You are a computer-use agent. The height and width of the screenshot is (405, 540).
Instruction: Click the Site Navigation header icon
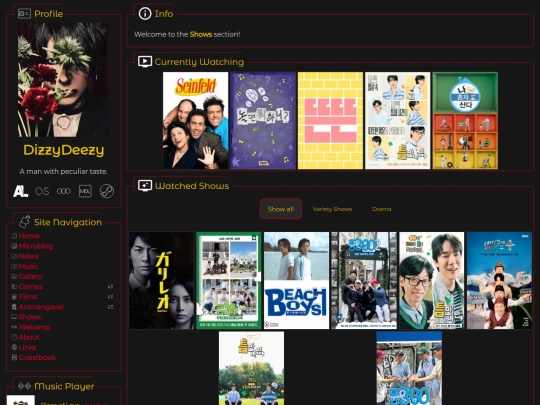click(24, 222)
